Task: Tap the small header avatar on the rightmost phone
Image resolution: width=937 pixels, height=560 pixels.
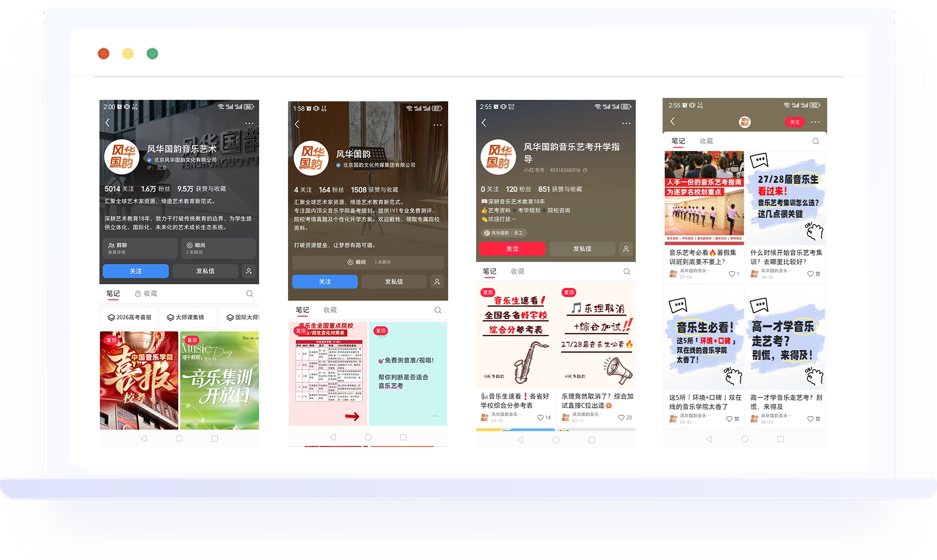Action: pyautogui.click(x=745, y=122)
